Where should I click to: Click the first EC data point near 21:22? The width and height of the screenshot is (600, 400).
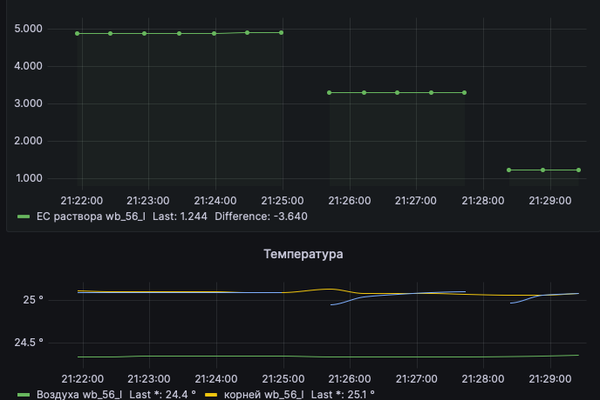(78, 33)
